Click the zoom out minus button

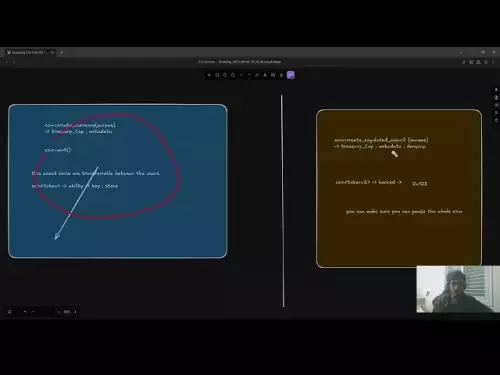coord(59,312)
